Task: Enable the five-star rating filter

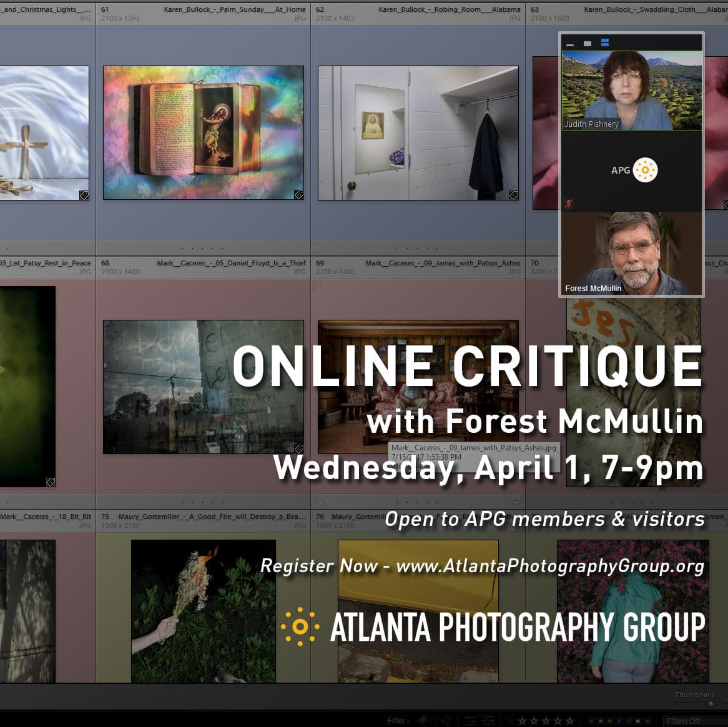Action: 568,720
